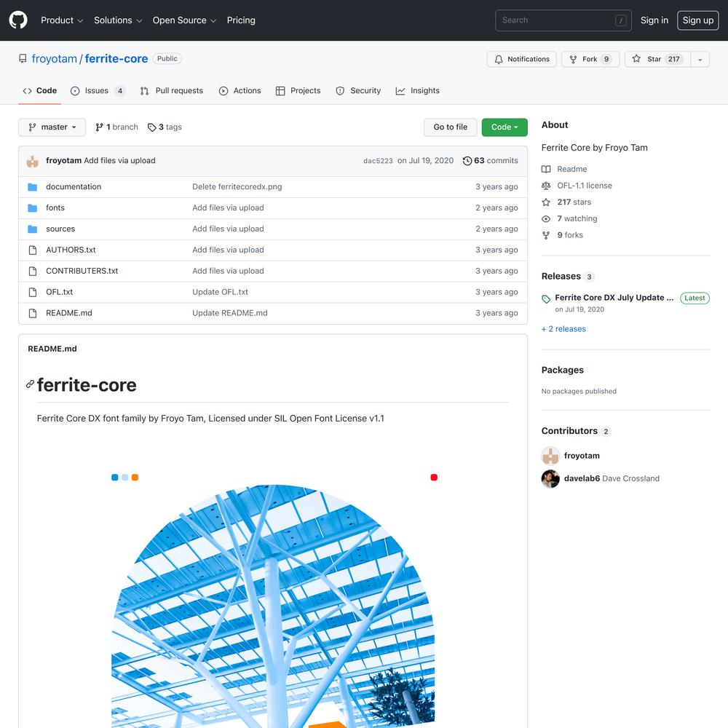
Task: Focus the Search input field
Action: [x=563, y=20]
